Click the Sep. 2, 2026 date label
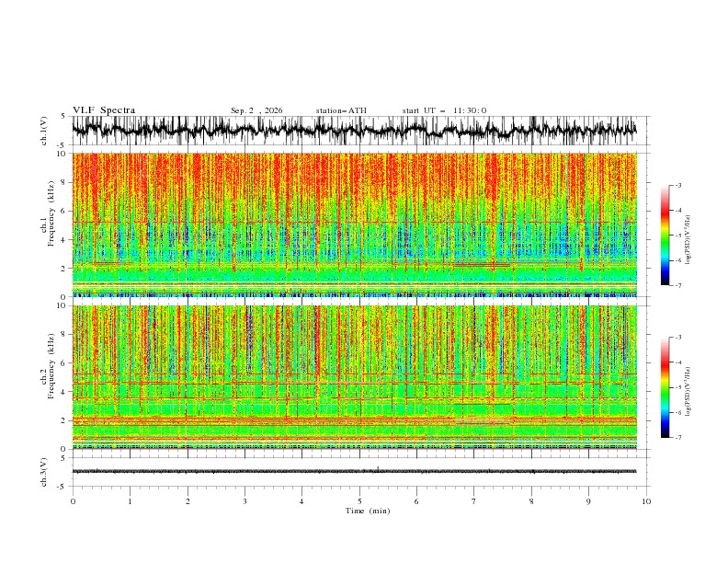The image size is (728, 563). click(256, 110)
